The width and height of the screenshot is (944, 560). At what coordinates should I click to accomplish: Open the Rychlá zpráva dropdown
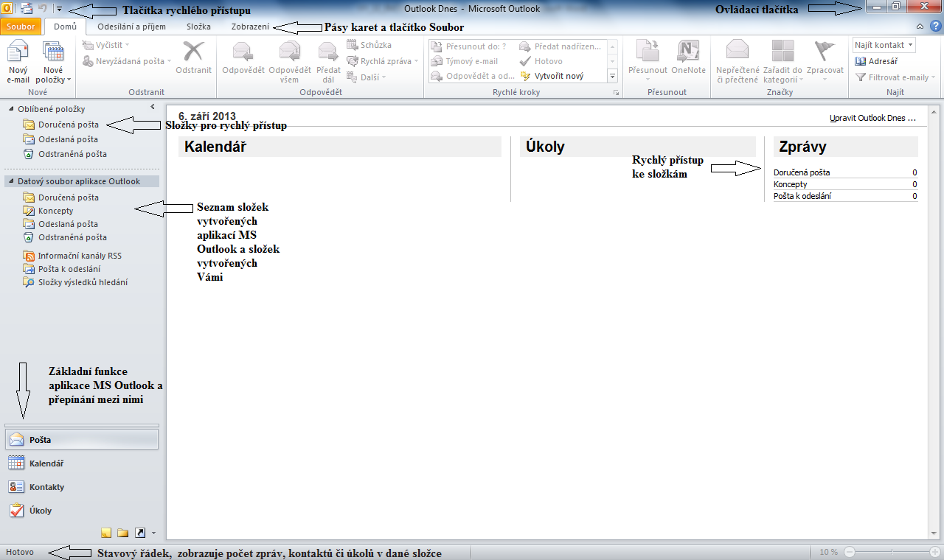tap(382, 61)
